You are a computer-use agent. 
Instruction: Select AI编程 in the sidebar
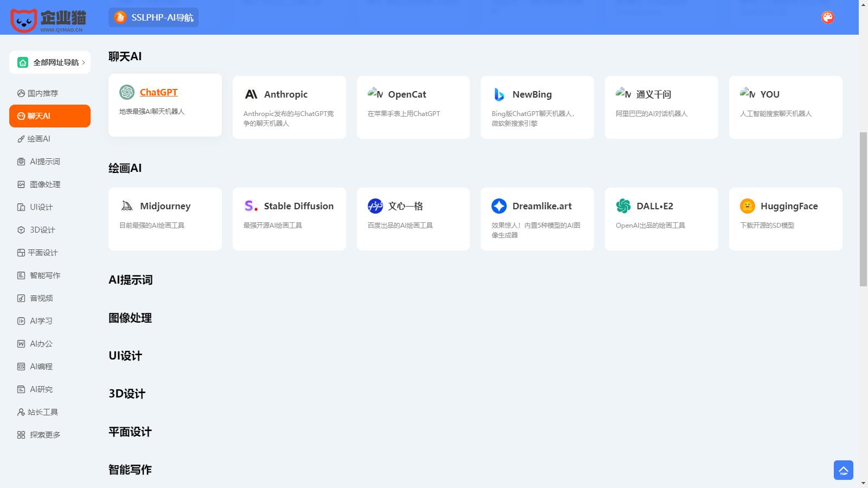pos(41,367)
